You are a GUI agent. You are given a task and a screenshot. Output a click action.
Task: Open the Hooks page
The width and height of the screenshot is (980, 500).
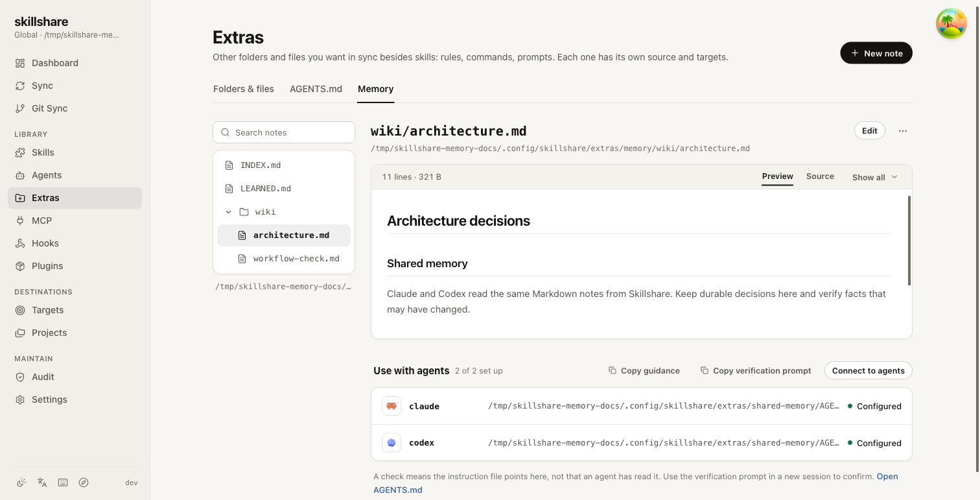75,243
